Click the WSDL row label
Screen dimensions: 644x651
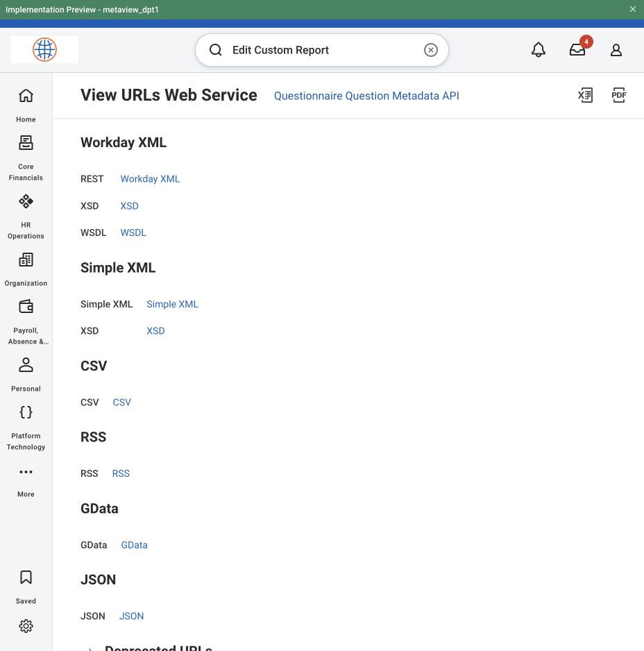pos(94,232)
